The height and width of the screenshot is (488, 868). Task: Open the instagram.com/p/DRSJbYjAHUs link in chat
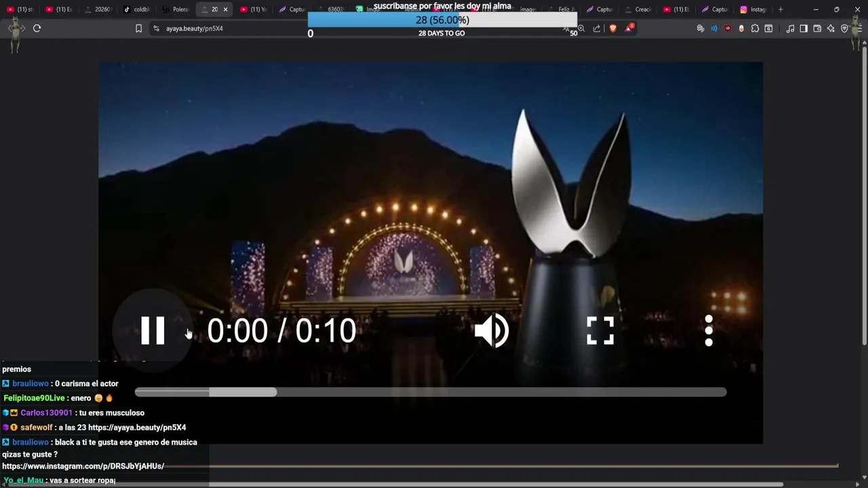click(x=83, y=466)
